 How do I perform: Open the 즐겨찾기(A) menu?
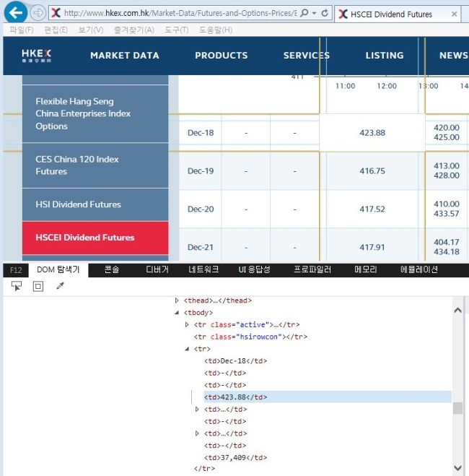pyautogui.click(x=133, y=30)
